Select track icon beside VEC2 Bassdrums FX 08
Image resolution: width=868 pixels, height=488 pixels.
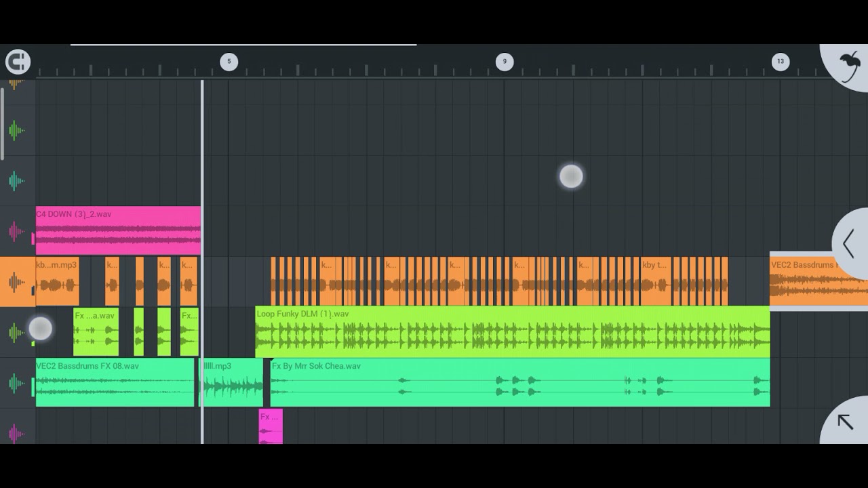click(17, 384)
